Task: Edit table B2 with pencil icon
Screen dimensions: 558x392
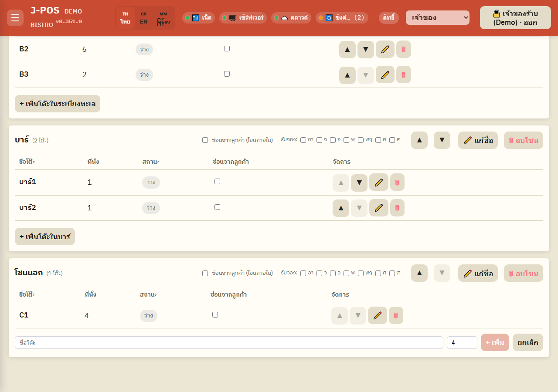Action: click(385, 49)
